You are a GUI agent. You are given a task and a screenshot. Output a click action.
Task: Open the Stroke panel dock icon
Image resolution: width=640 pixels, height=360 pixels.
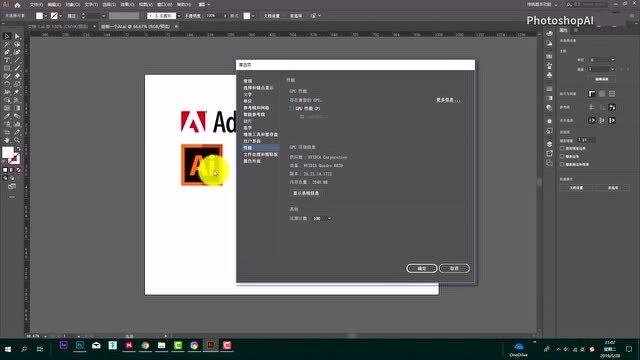549,89
